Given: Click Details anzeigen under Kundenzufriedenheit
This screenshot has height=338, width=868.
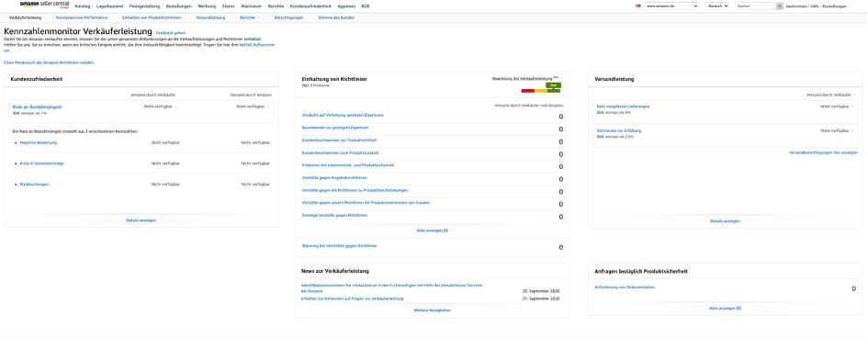Looking at the screenshot, I should 141,220.
